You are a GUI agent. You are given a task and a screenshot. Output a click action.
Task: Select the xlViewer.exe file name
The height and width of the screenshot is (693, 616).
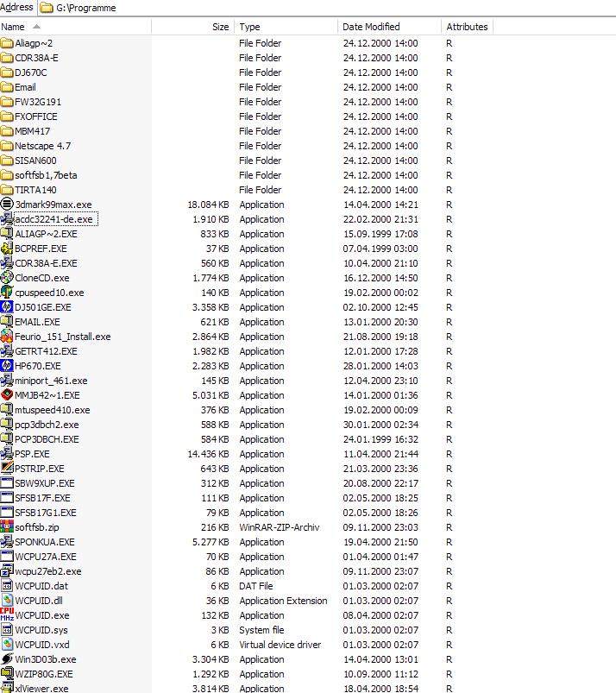[x=41, y=688]
